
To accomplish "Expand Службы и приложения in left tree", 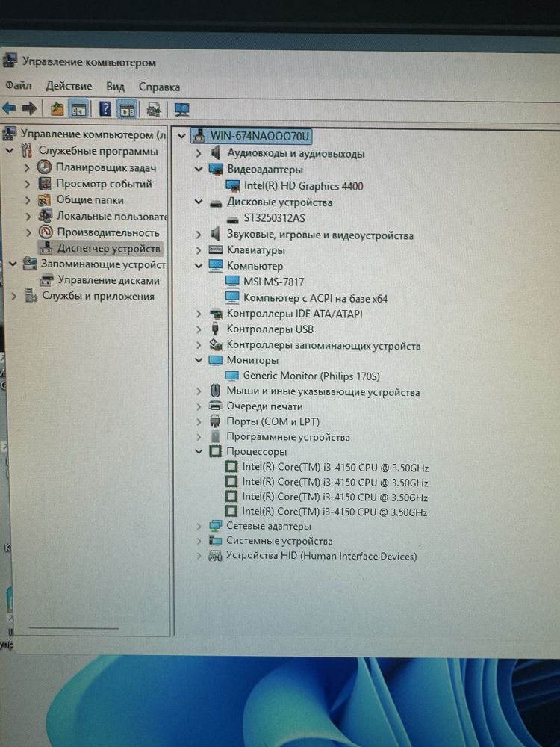I will tap(13, 296).
